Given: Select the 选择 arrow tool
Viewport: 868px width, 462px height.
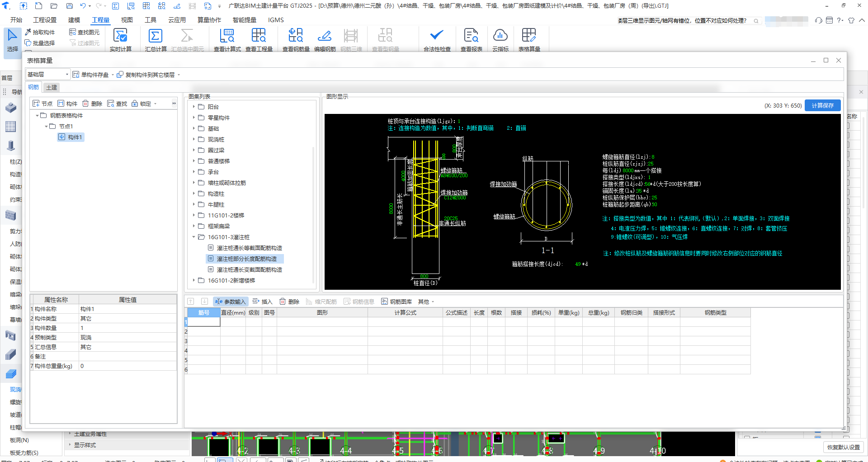Looking at the screenshot, I should pyautogui.click(x=12, y=40).
